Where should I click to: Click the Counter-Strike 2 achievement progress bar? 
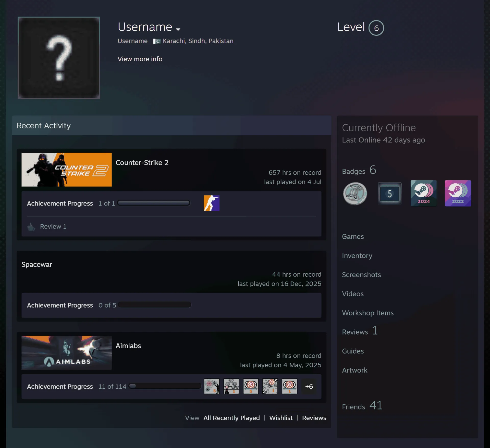coord(154,203)
